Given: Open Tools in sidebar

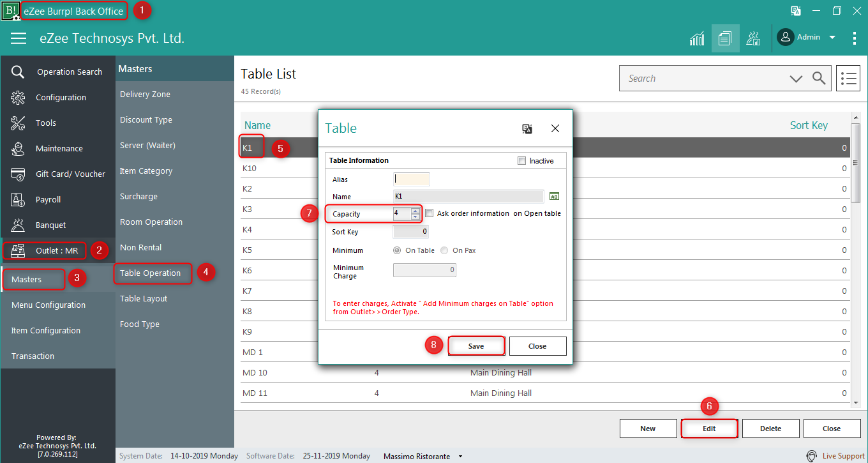Looking at the screenshot, I should point(58,123).
